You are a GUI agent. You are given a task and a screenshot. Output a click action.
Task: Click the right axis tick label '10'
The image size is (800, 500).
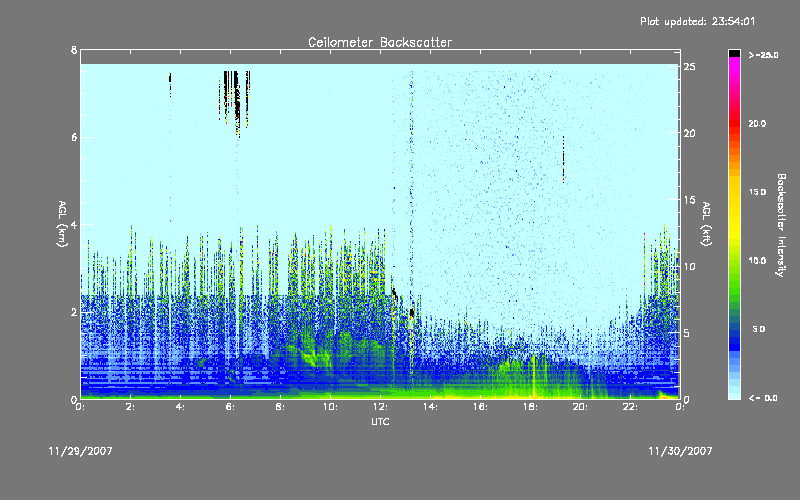(689, 266)
